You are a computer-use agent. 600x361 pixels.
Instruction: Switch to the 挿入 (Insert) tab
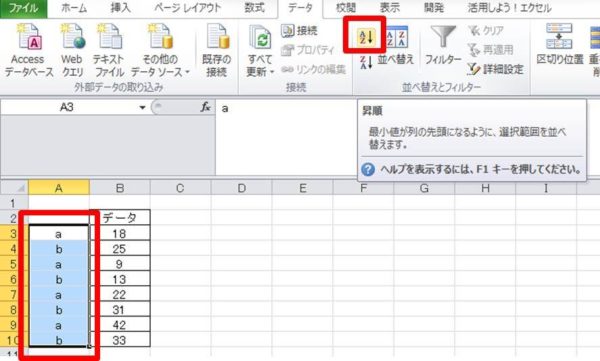coord(121,8)
